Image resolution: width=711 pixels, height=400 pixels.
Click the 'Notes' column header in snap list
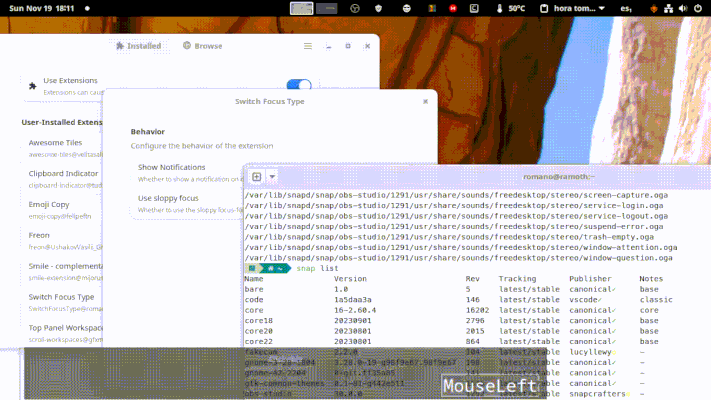pyautogui.click(x=651, y=279)
